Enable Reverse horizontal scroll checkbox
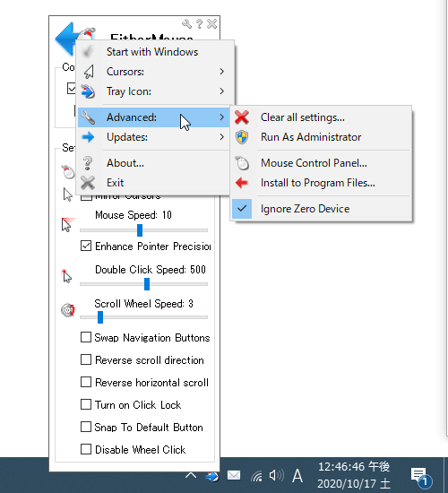This screenshot has height=493, width=448. coord(86,382)
